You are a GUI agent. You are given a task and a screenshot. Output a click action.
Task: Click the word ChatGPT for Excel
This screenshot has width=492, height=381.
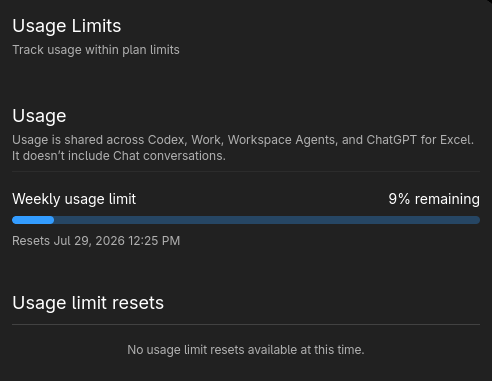coord(419,140)
